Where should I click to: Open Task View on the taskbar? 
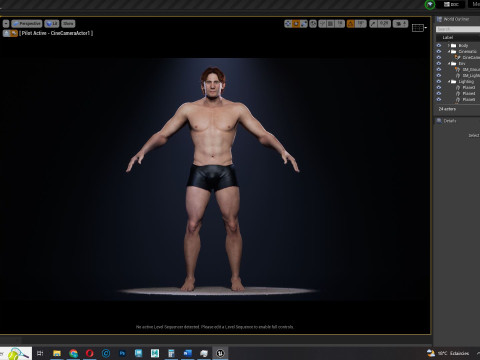[40, 353]
